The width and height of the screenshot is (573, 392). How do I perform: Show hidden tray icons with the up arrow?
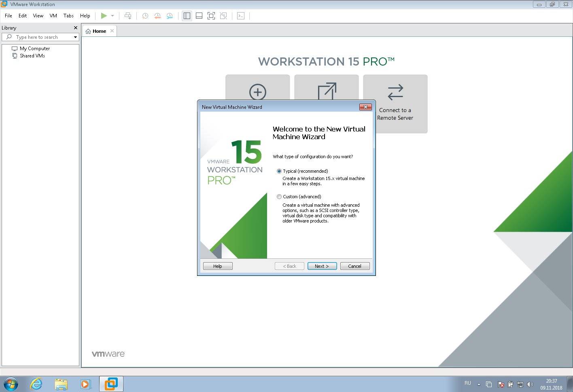click(x=479, y=384)
